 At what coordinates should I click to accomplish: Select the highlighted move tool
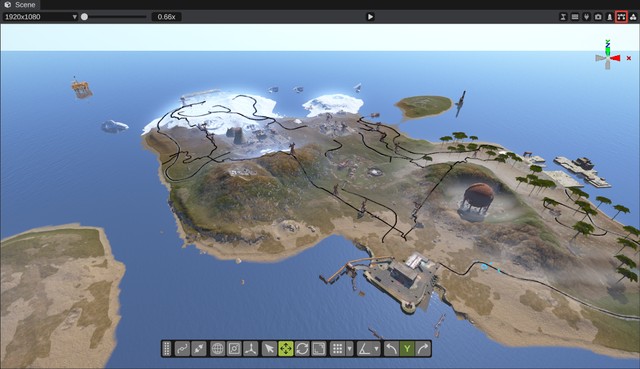click(286, 349)
